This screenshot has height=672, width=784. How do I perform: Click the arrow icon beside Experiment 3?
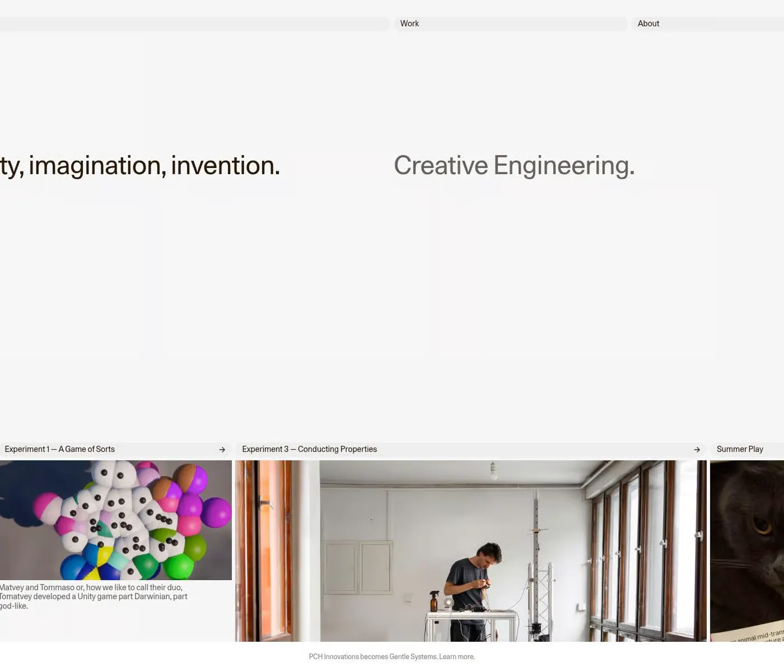click(x=697, y=450)
